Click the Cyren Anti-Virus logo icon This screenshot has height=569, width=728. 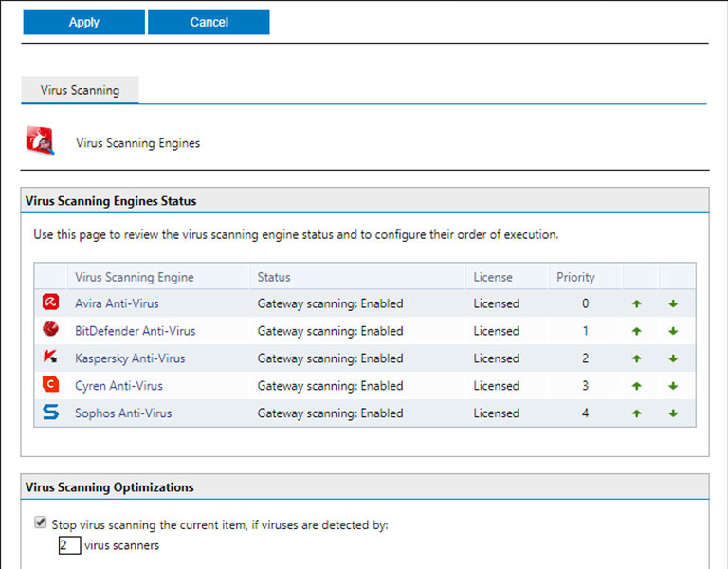tap(50, 384)
